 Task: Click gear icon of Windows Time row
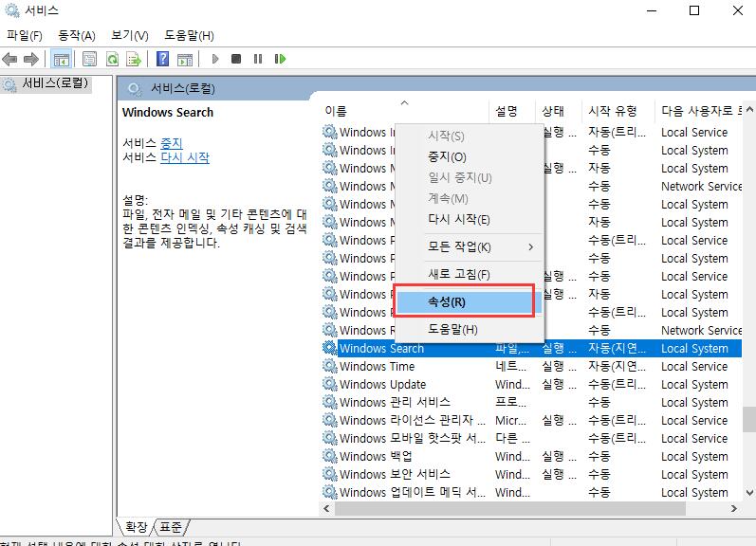(x=330, y=366)
